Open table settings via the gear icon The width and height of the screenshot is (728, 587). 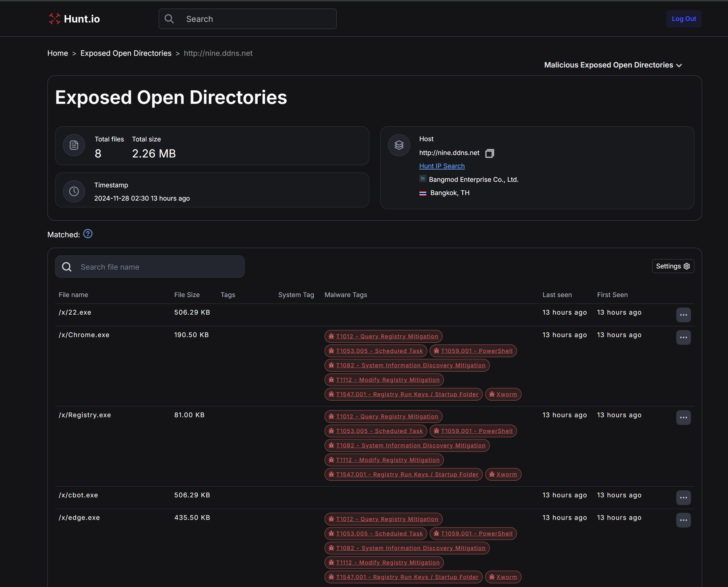pos(686,266)
